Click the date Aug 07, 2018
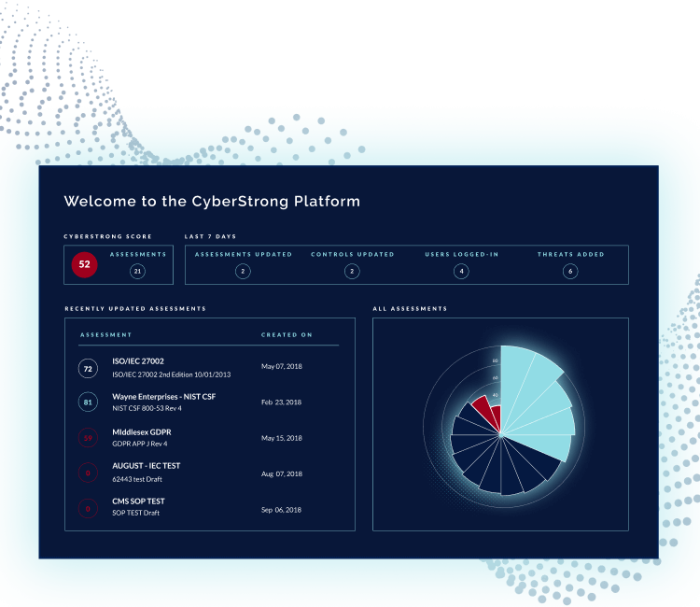The width and height of the screenshot is (700, 607). click(x=282, y=473)
